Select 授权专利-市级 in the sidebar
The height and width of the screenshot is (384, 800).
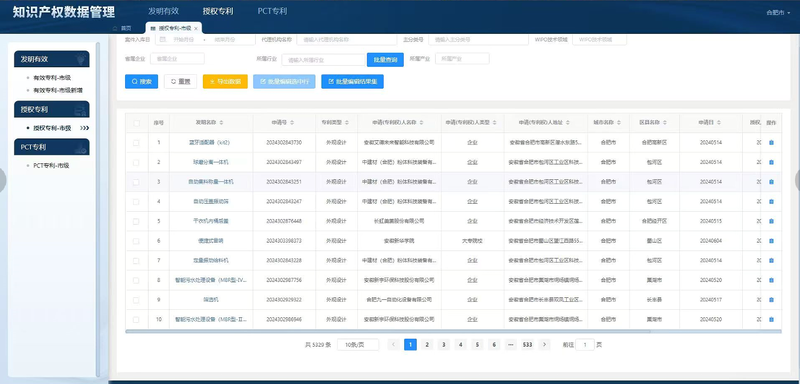52,128
